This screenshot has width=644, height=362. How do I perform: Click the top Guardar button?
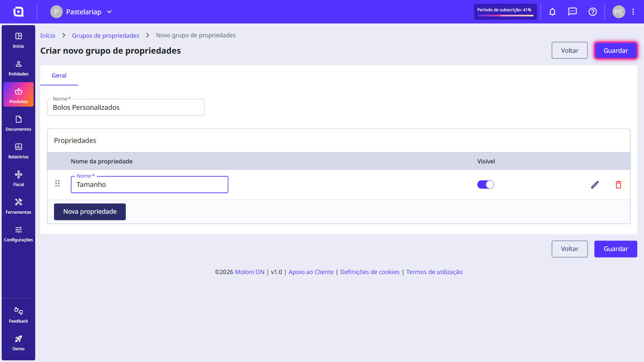point(616,51)
